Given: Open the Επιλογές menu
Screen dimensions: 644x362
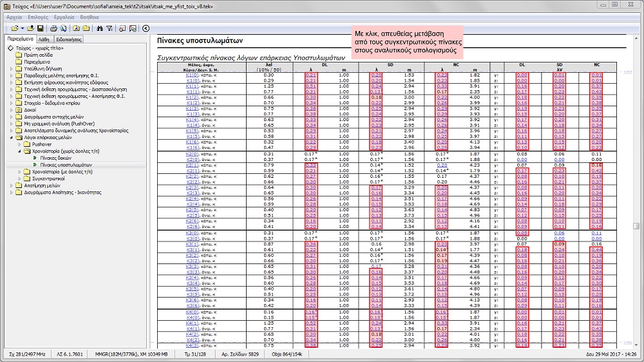Looking at the screenshot, I should (38, 17).
